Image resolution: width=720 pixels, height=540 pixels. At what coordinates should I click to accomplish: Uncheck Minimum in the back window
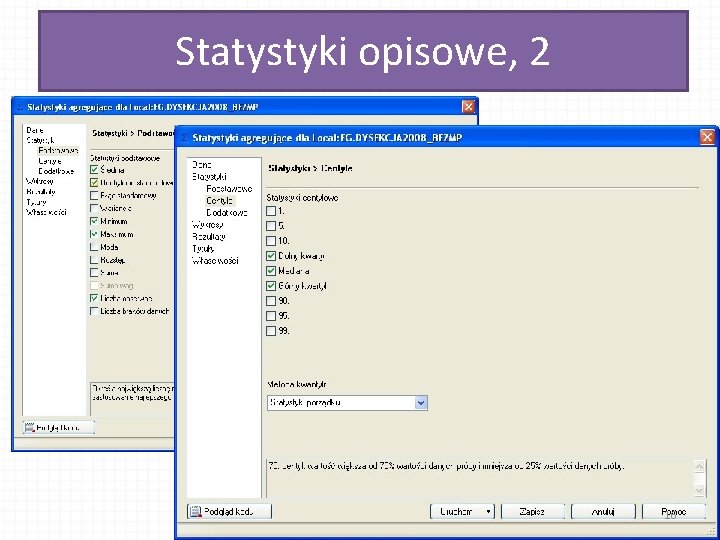click(94, 221)
